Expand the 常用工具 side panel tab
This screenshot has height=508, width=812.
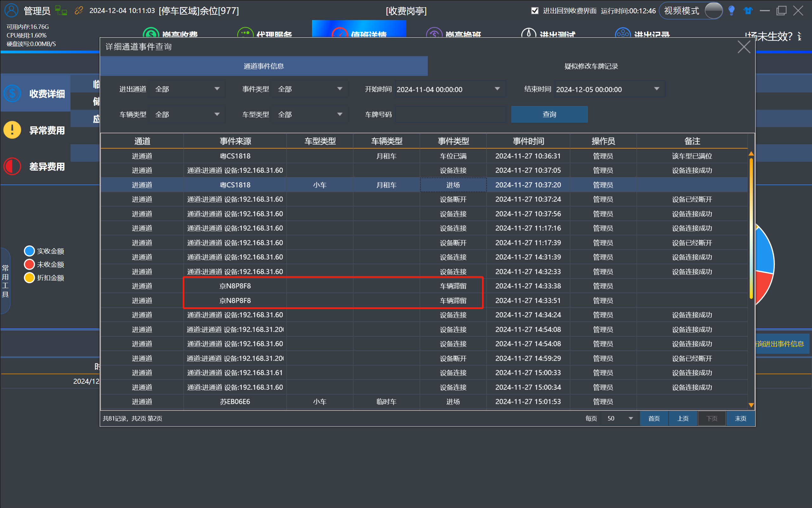pos(5,281)
